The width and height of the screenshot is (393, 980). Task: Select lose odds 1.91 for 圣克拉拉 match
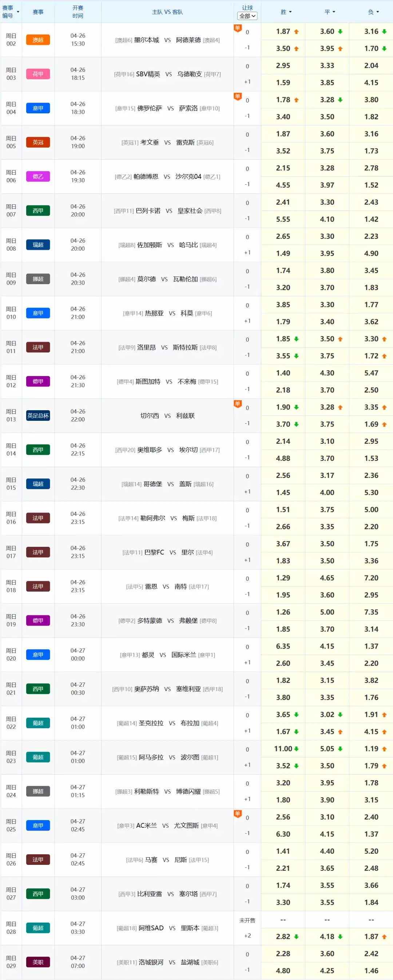click(x=371, y=714)
